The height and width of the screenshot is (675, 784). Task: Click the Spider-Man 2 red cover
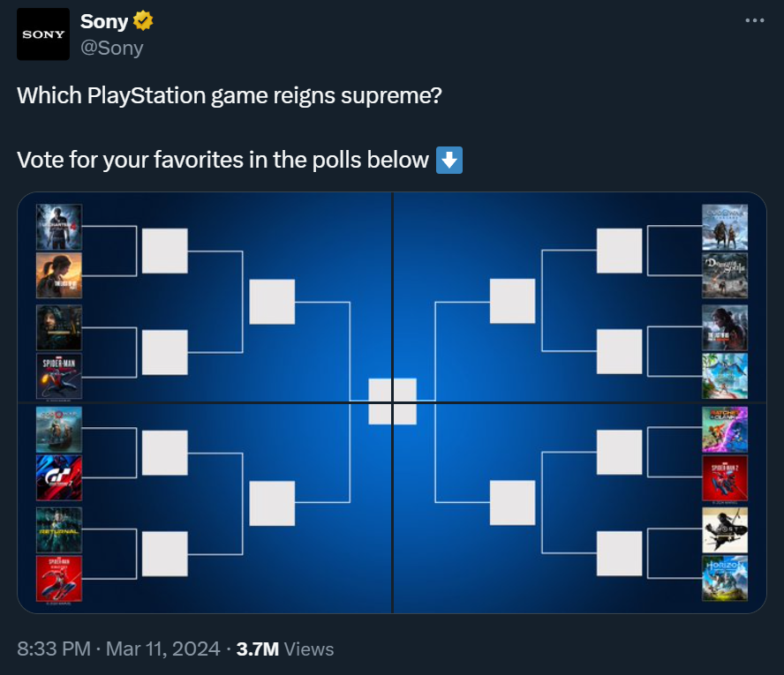pos(725,477)
